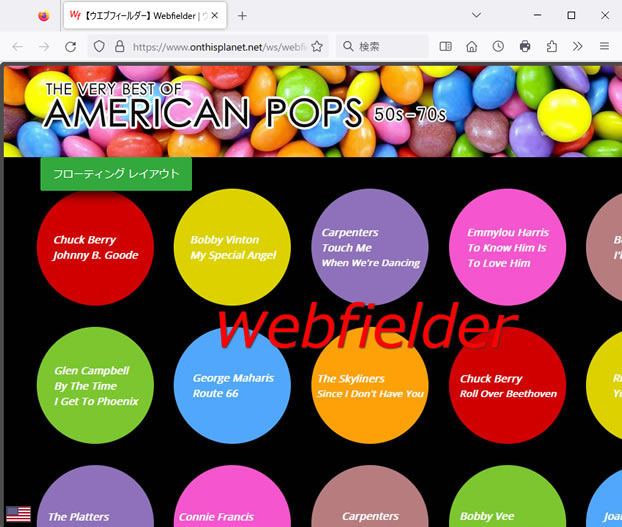The image size is (622, 527).
Task: Maximize the Firefox window
Action: point(571,15)
